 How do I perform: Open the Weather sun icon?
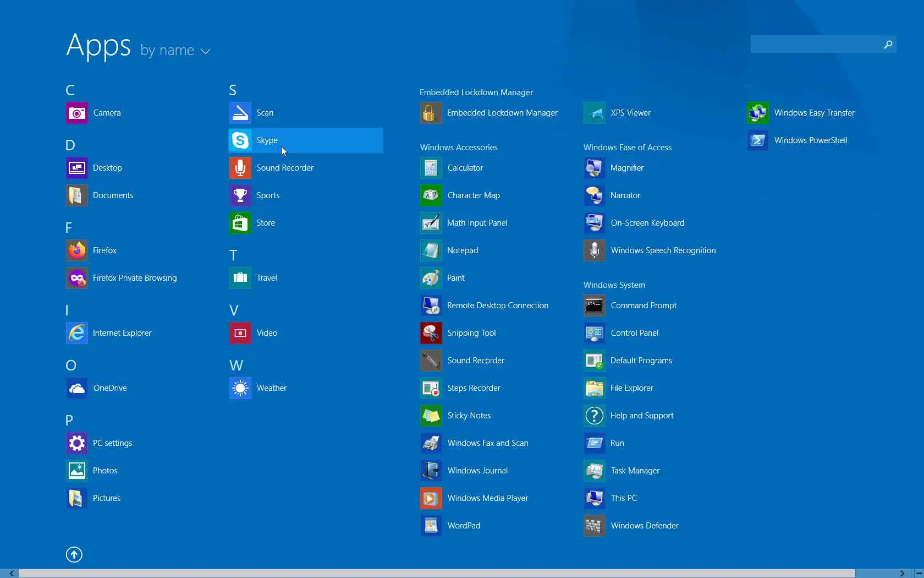tap(240, 388)
